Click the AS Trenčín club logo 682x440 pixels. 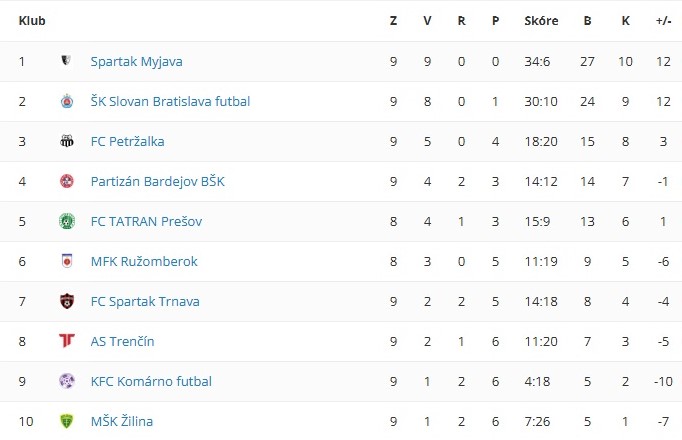66,341
